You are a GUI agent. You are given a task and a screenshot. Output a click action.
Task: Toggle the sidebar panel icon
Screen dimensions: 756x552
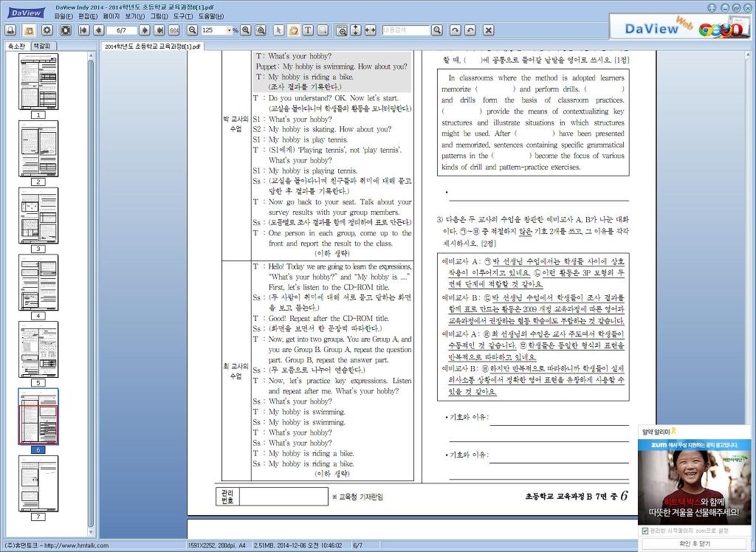coord(28,30)
